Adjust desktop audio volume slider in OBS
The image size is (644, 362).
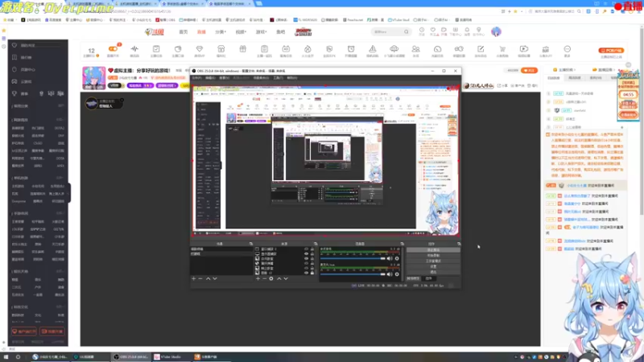(353, 258)
